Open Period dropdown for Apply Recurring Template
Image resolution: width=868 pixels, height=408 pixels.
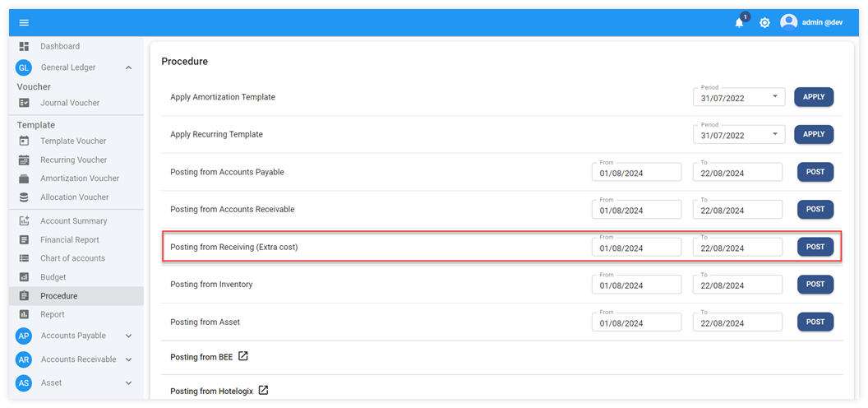click(x=774, y=135)
